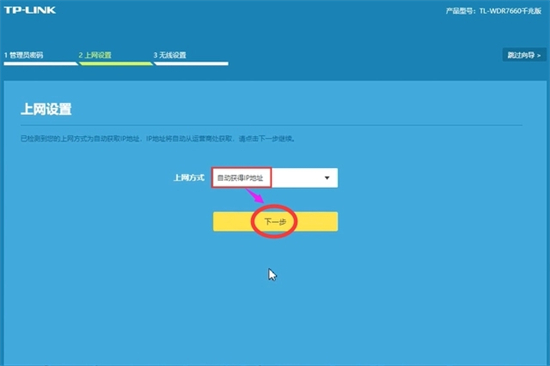The image size is (550, 366).
Task: Click the 自动获得IP地址 selected value
Action: (240, 178)
